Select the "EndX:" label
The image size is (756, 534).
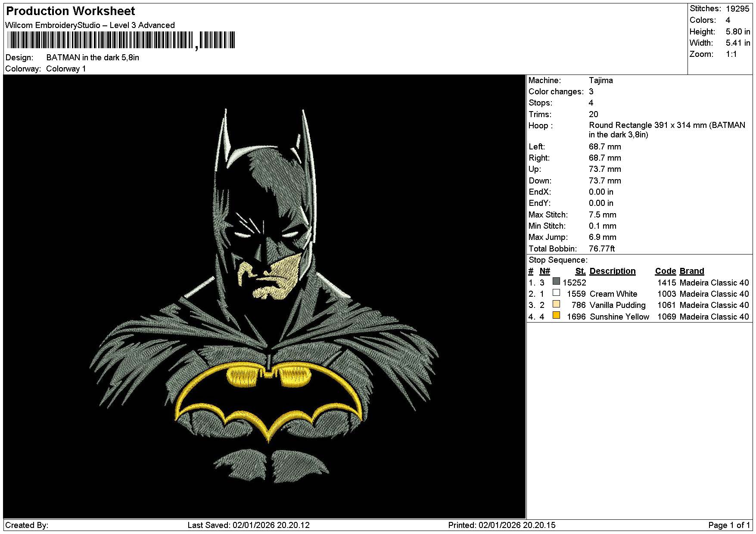click(540, 192)
